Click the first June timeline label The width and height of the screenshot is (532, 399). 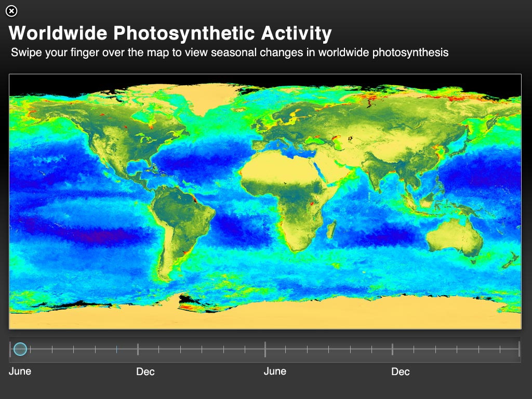pyautogui.click(x=20, y=371)
